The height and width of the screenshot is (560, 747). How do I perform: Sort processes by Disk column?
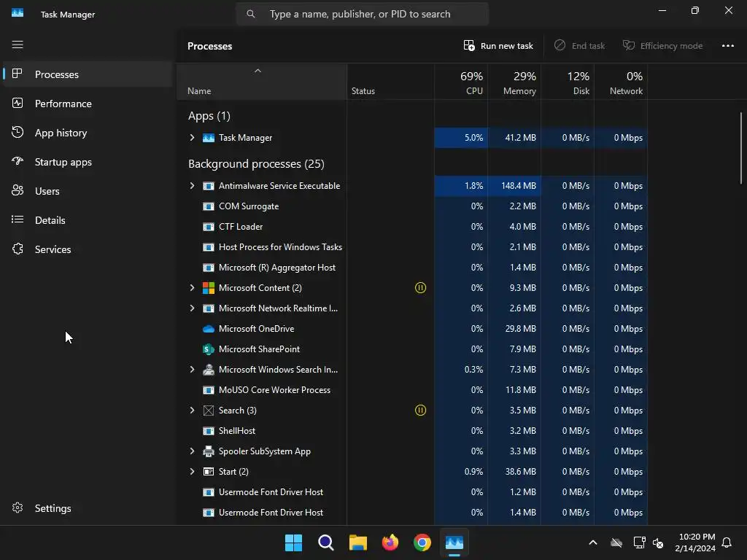[x=568, y=82]
